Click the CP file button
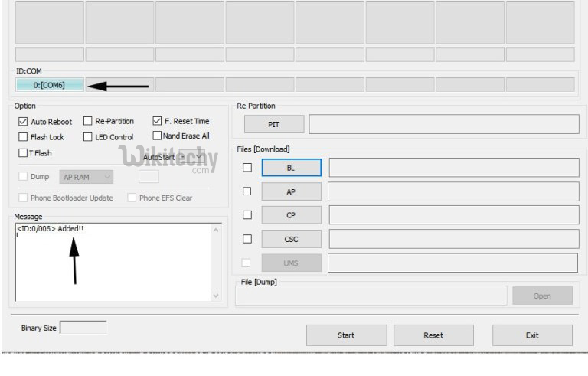This screenshot has height=376, width=588. 291,215
